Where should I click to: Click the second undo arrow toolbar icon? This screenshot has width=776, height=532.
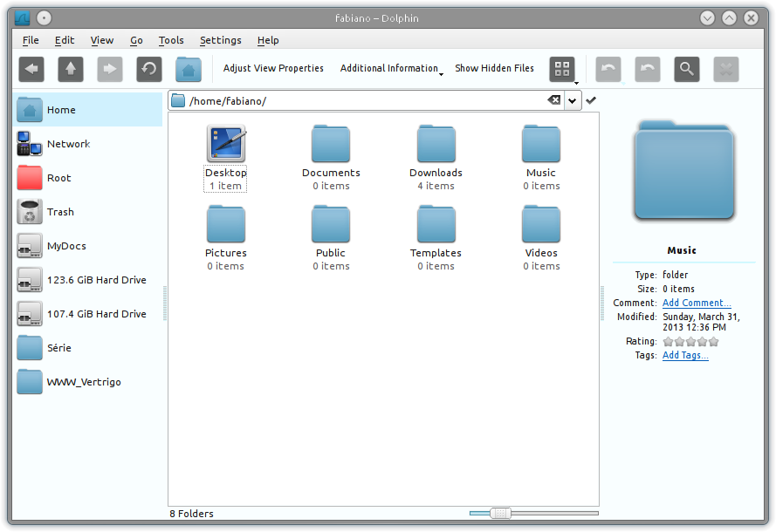[x=648, y=69]
